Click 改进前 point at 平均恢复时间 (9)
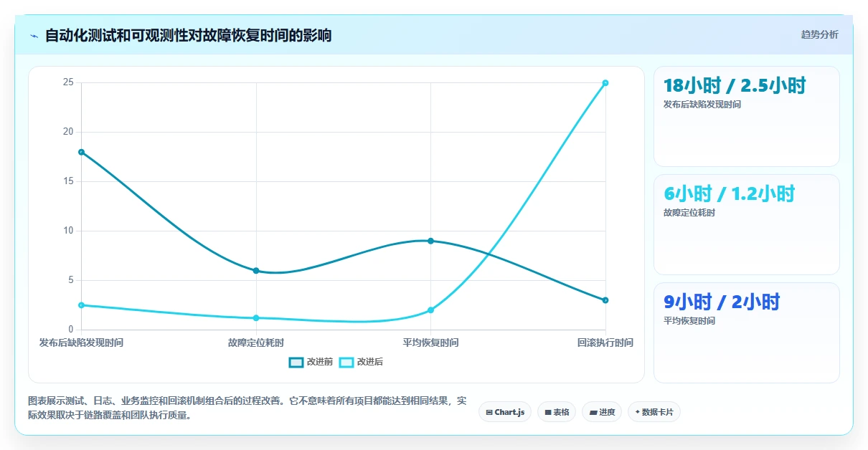This screenshot has height=450, width=868. [x=430, y=241]
